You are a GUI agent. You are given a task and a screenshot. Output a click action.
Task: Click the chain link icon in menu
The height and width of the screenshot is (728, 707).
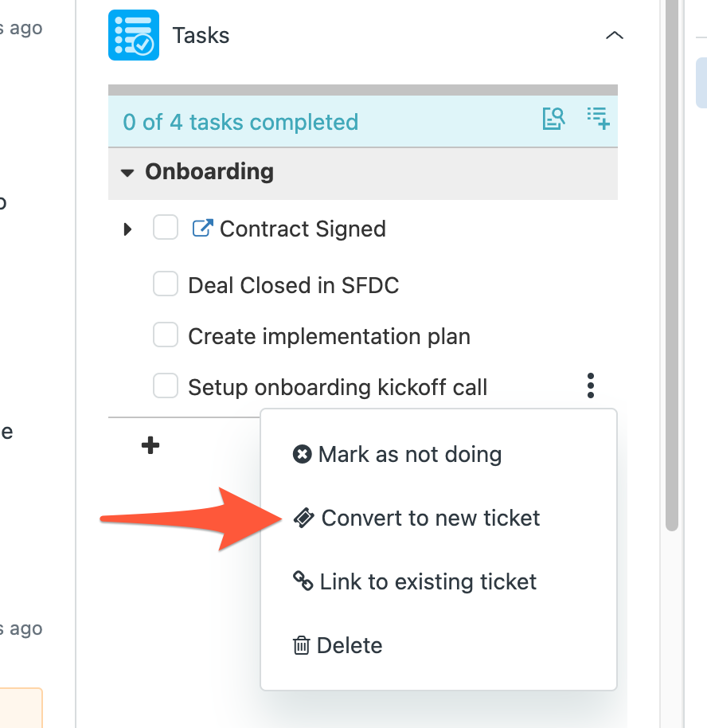(303, 581)
